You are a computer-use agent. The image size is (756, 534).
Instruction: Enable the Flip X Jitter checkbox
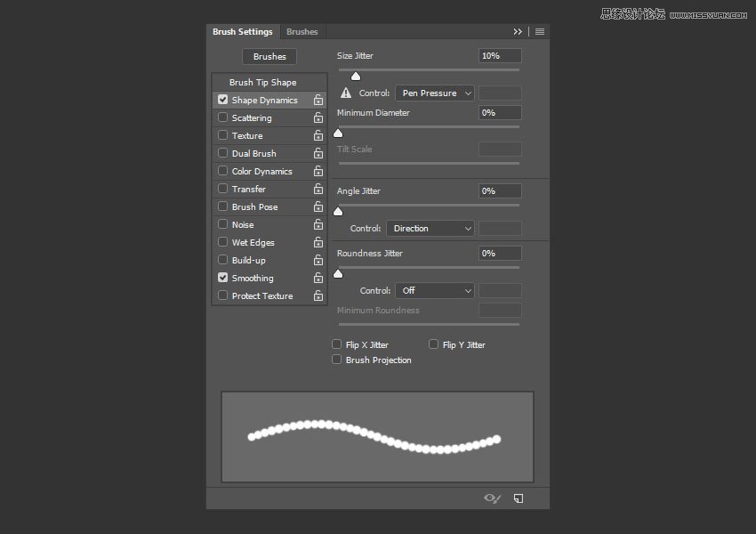tap(337, 344)
